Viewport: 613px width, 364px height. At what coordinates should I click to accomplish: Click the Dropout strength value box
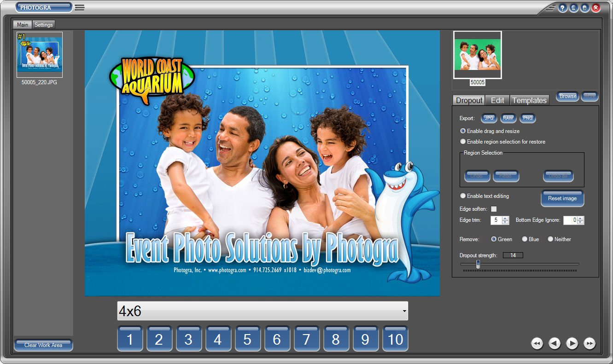click(513, 255)
